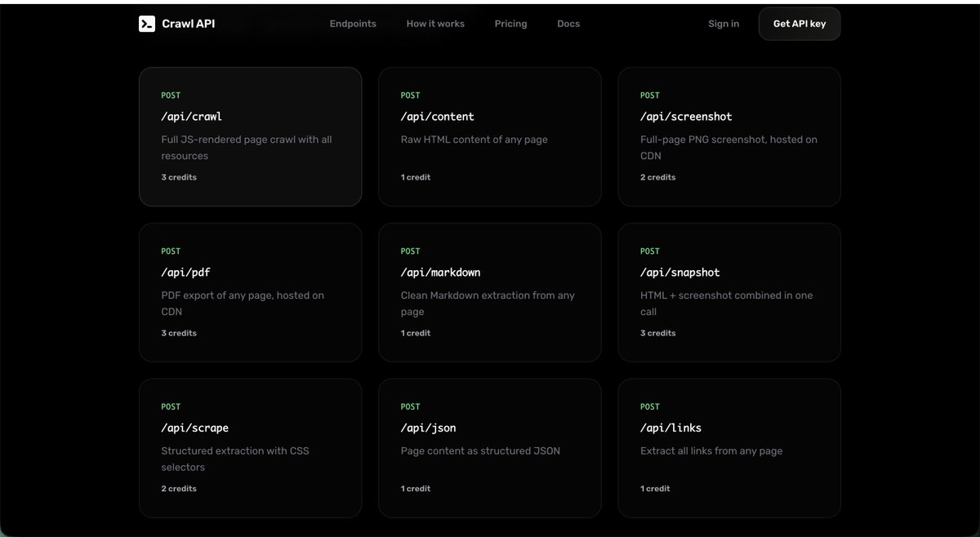Select the /api/crawl endpoint title
This screenshot has height=537, width=980.
click(191, 117)
